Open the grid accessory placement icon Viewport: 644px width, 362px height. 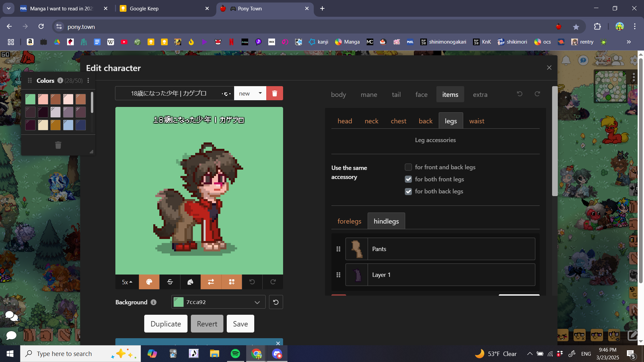(x=232, y=282)
